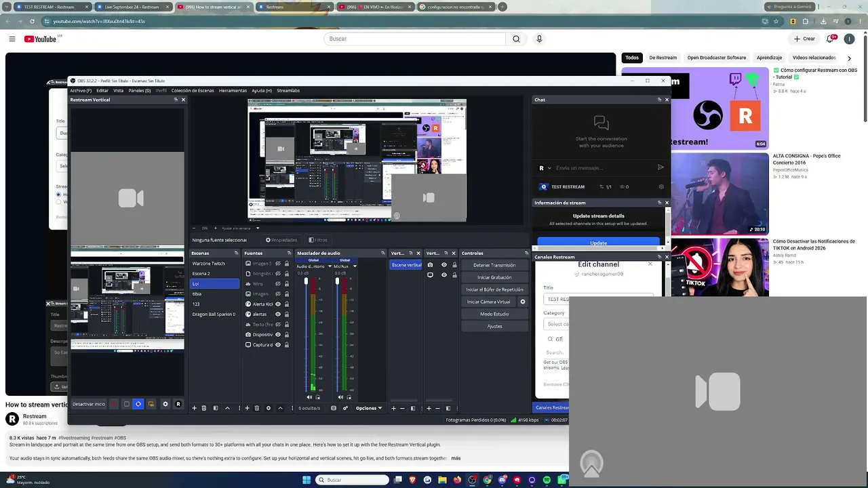The height and width of the screenshot is (488, 868).
Task: Open the Audio del escritorio track dropdown
Action: tap(330, 266)
